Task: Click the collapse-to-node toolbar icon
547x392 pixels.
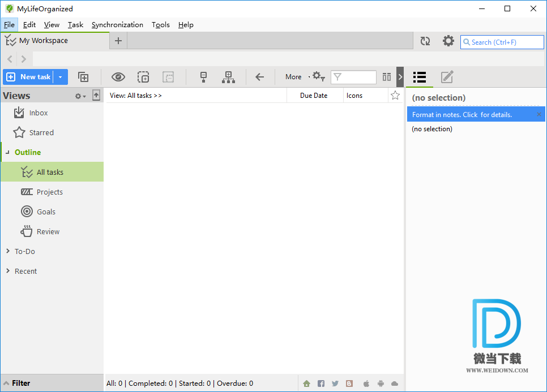Action: pos(204,77)
